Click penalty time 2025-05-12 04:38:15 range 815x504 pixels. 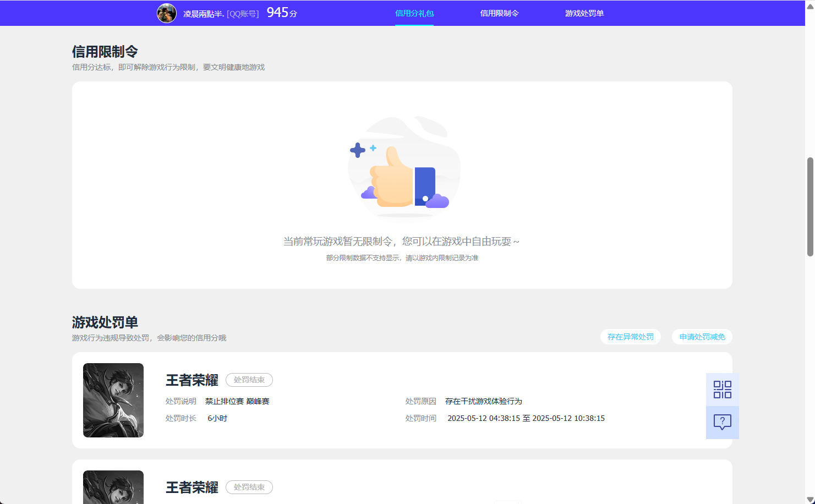click(526, 418)
